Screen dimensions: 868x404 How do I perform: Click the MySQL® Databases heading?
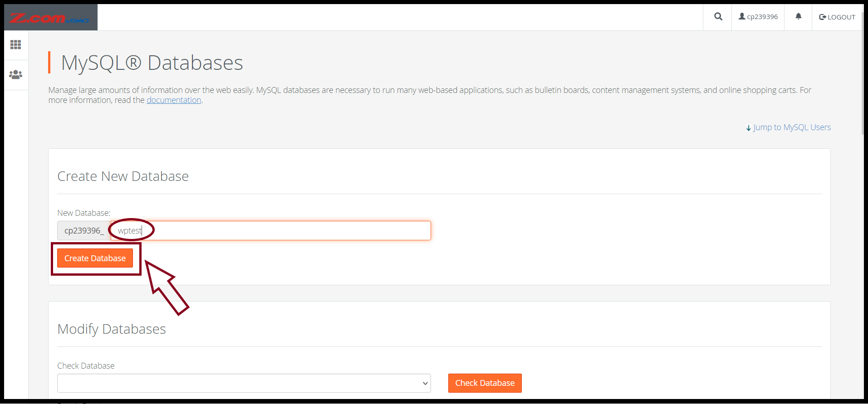coord(152,63)
